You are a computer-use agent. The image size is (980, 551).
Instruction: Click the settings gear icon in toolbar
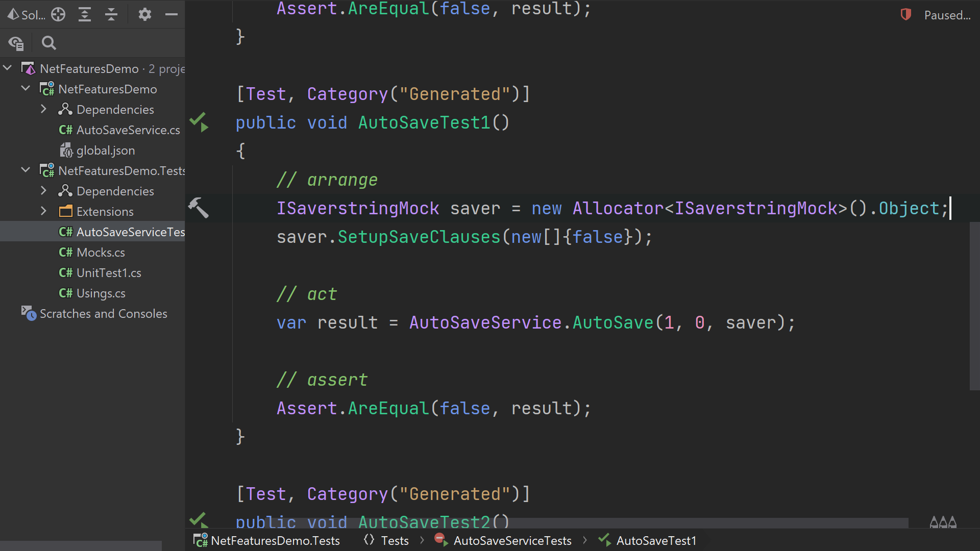pyautogui.click(x=144, y=14)
